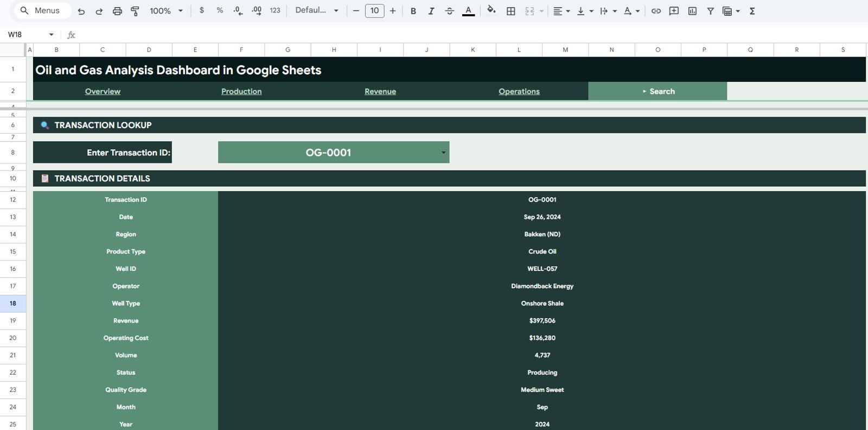Print the spreadsheet
868x430 pixels.
tap(117, 11)
